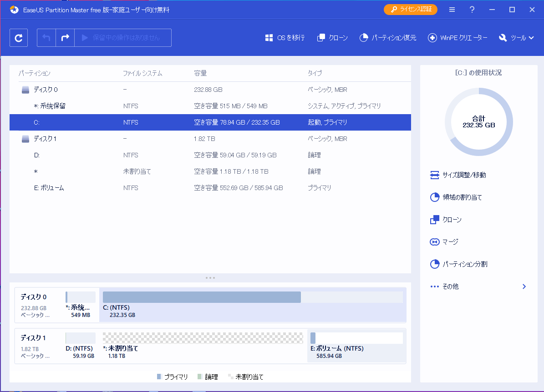Click 空き容量 78.94 GB / 232.35 GB cell
Image resolution: width=544 pixels, height=392 pixels.
(237, 122)
